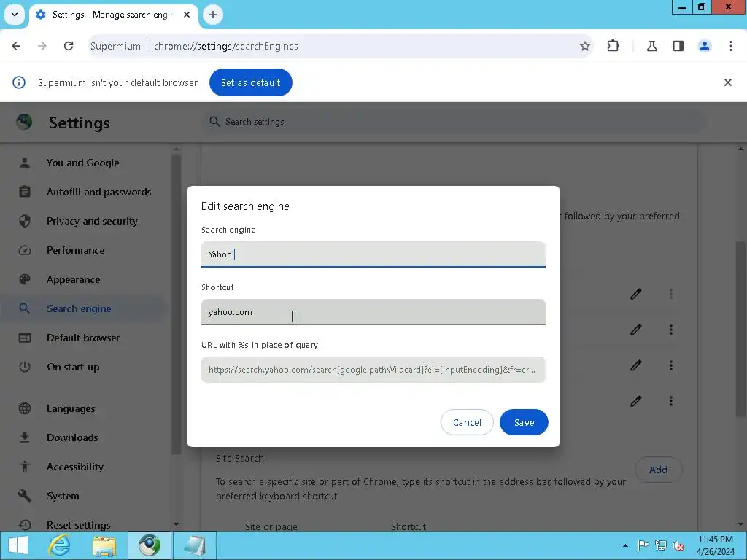Open the third row's more actions menu
This screenshot has height=560, width=747.
pyautogui.click(x=671, y=365)
